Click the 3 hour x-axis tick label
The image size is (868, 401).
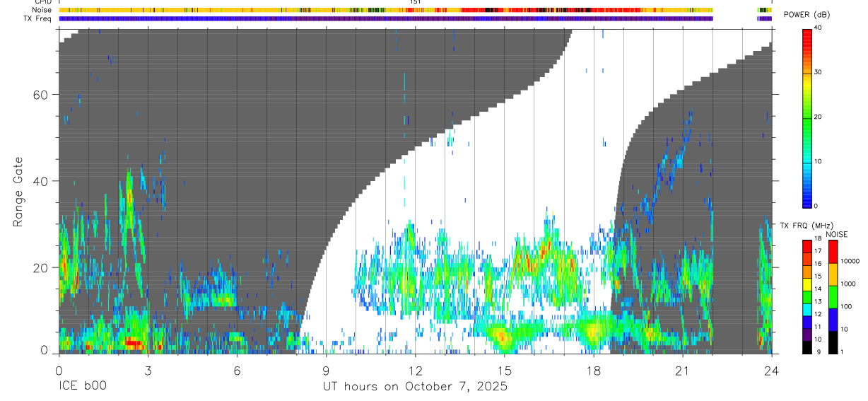[147, 371]
